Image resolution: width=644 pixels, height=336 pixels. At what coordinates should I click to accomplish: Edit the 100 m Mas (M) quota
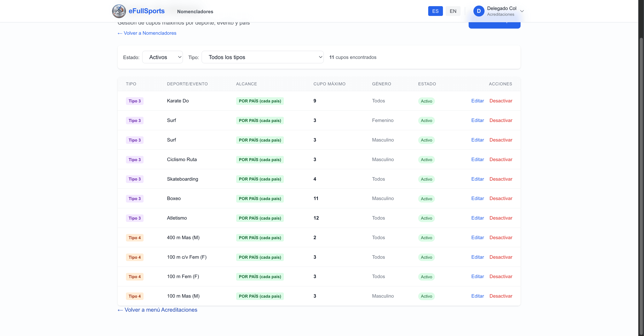pyautogui.click(x=477, y=296)
